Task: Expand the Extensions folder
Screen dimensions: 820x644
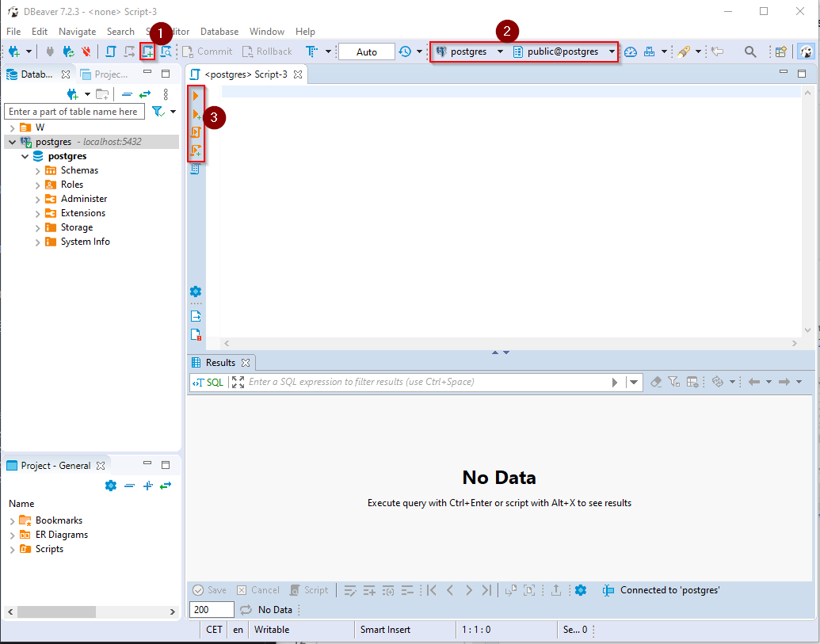Action: click(x=38, y=213)
